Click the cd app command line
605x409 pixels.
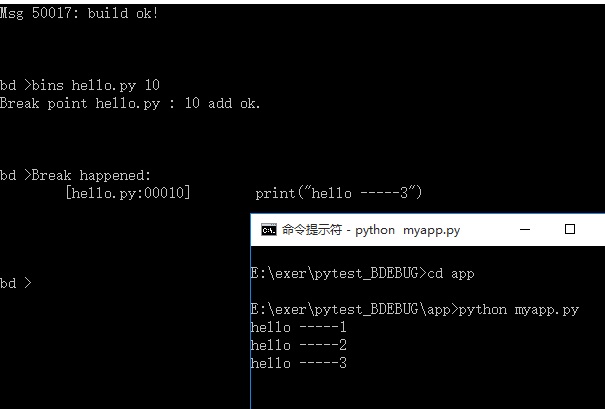click(362, 274)
